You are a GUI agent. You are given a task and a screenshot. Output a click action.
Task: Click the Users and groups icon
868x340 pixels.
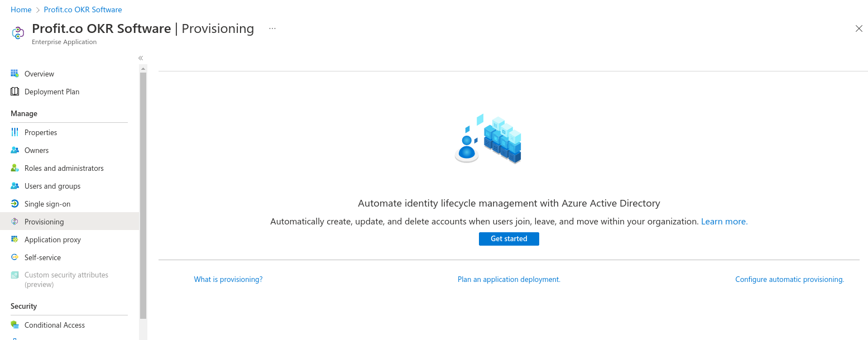tap(15, 186)
